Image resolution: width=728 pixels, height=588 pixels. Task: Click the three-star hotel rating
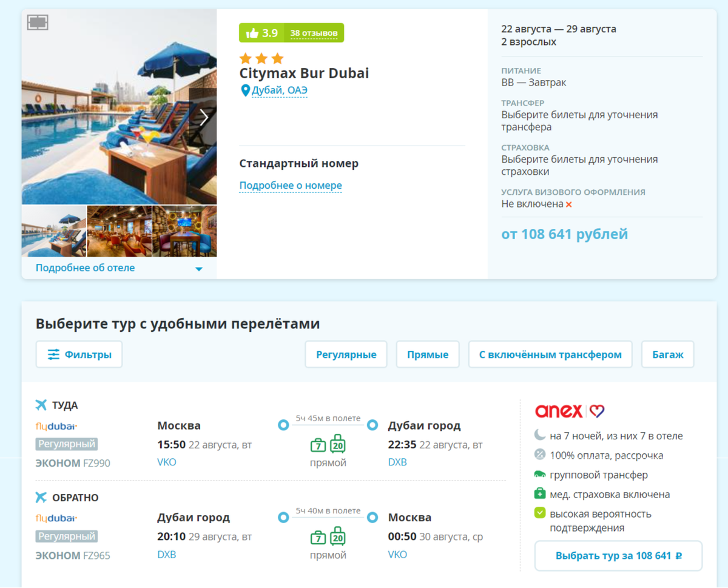coord(261,59)
